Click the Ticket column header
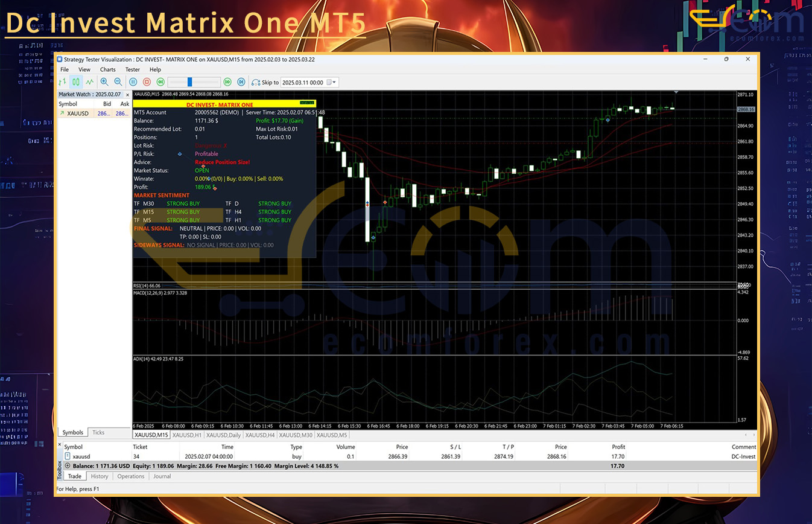Viewport: 812px width, 524px height. coord(140,447)
